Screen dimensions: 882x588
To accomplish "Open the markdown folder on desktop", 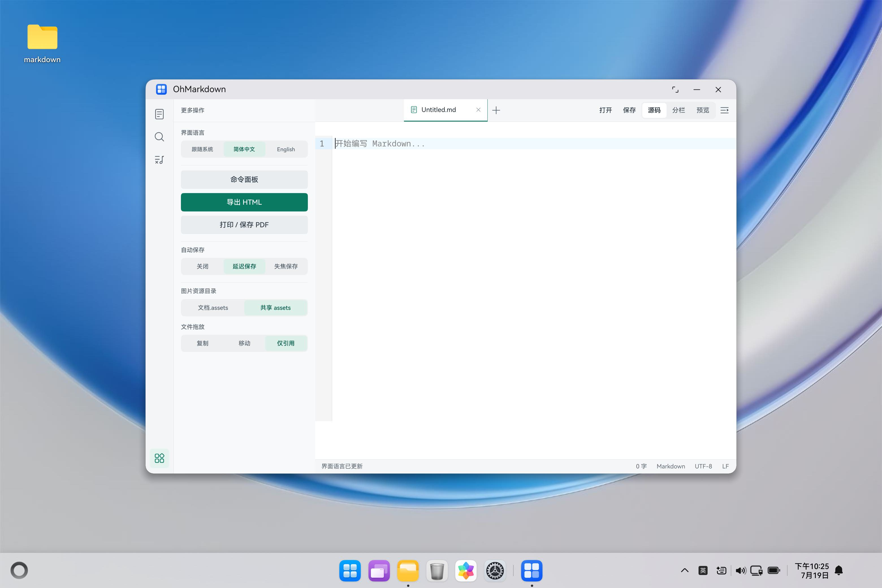I will click(x=42, y=44).
